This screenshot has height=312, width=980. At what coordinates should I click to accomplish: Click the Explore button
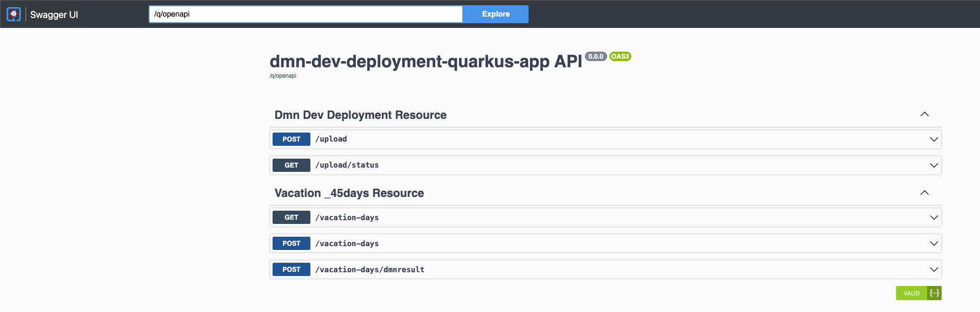pyautogui.click(x=495, y=14)
